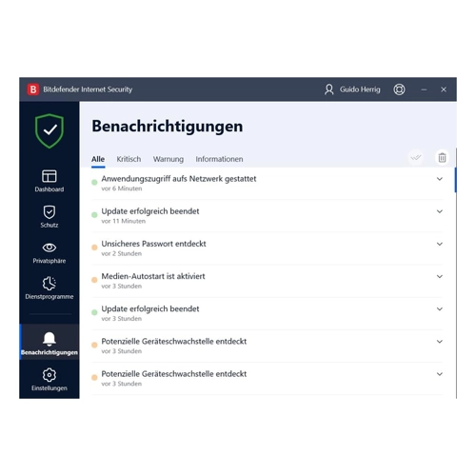
Task: Open Einstellungen gear in sidebar
Action: 50,379
